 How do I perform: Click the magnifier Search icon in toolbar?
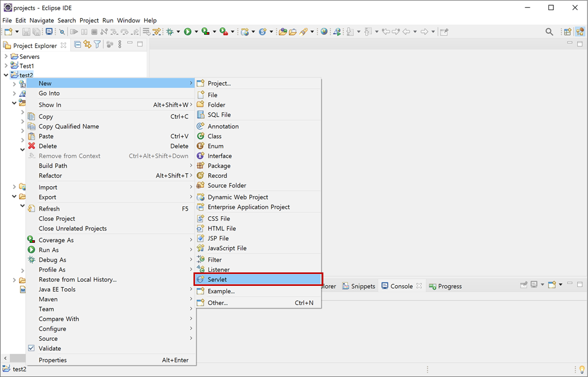pos(549,32)
